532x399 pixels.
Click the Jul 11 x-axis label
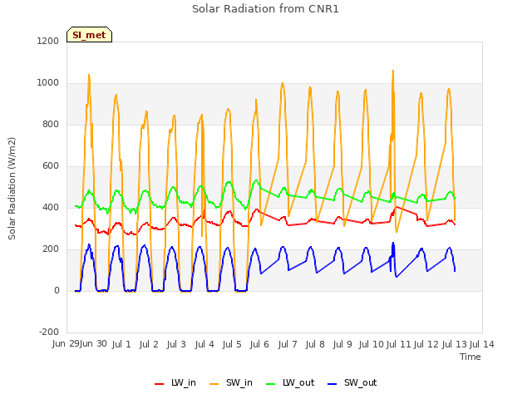tap(399, 344)
